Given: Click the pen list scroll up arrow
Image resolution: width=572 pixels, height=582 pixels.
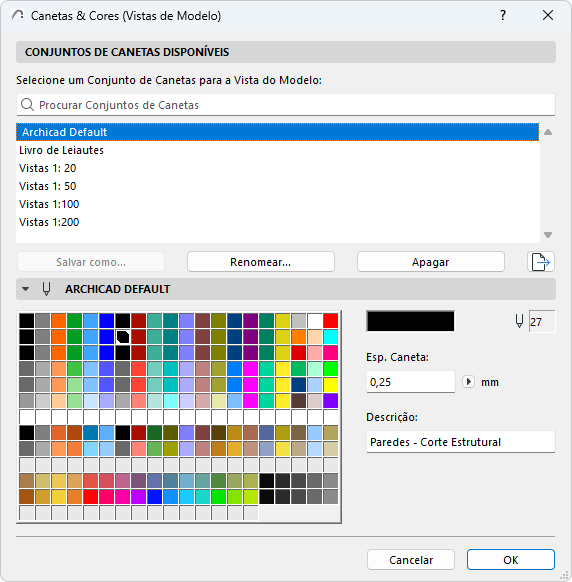Looking at the screenshot, I should (548, 132).
